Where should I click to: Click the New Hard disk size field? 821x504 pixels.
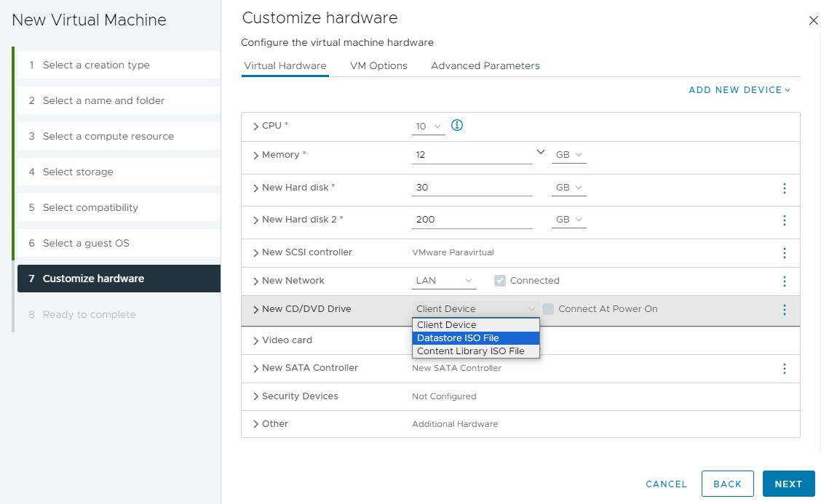pyautogui.click(x=472, y=188)
